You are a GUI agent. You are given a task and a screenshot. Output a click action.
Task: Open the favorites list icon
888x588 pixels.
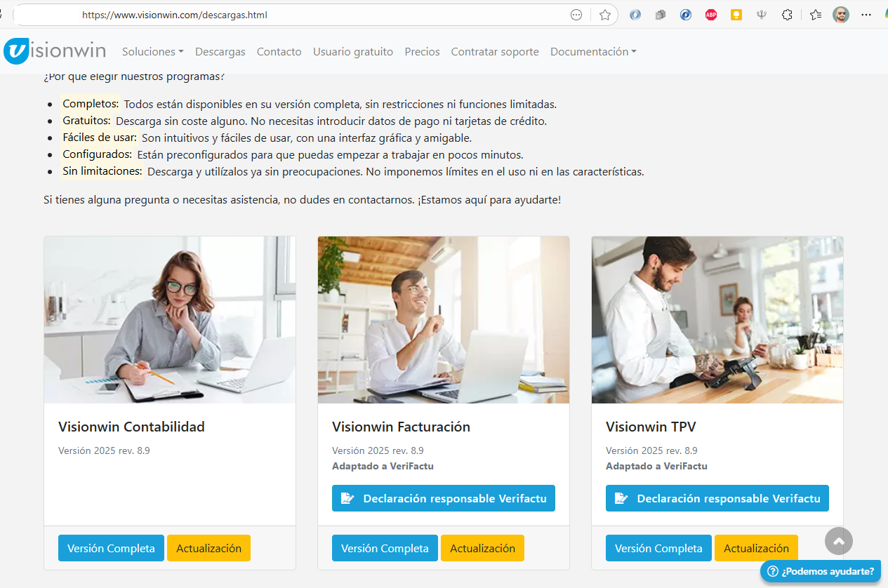click(x=815, y=15)
